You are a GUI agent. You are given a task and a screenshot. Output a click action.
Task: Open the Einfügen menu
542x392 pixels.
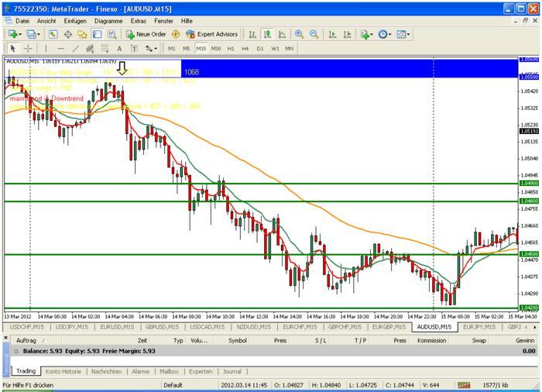[x=75, y=21]
